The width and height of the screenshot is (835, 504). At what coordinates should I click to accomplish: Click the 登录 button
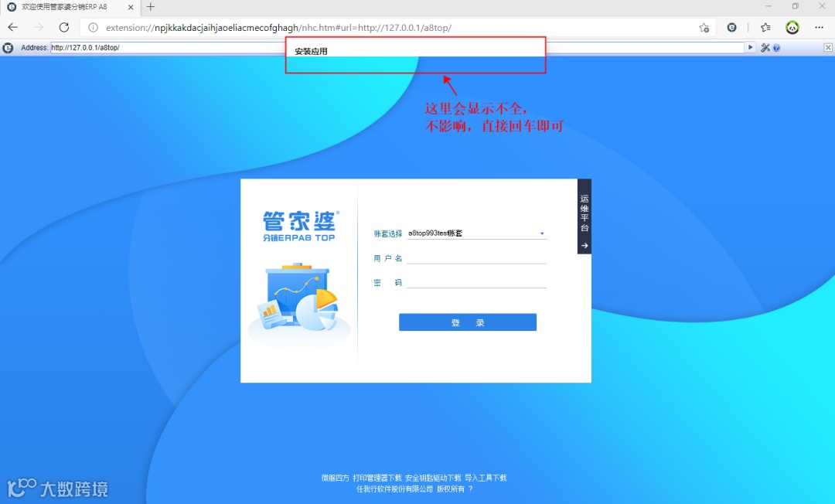tap(468, 322)
